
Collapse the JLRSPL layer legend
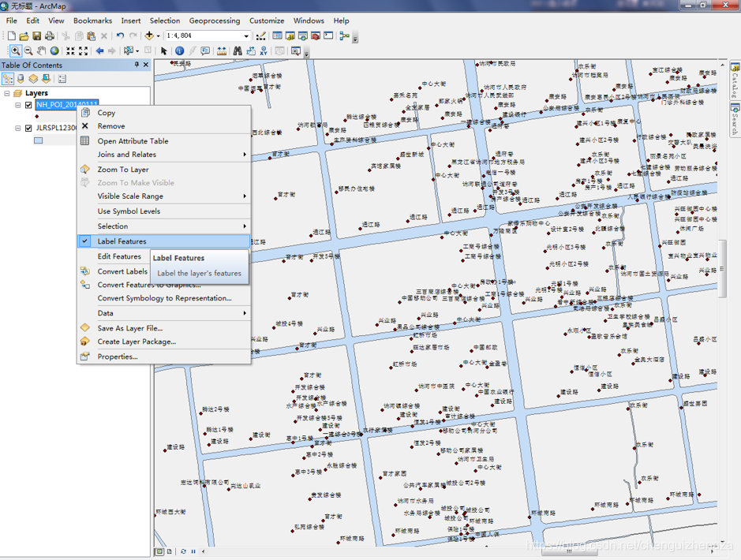tap(18, 128)
